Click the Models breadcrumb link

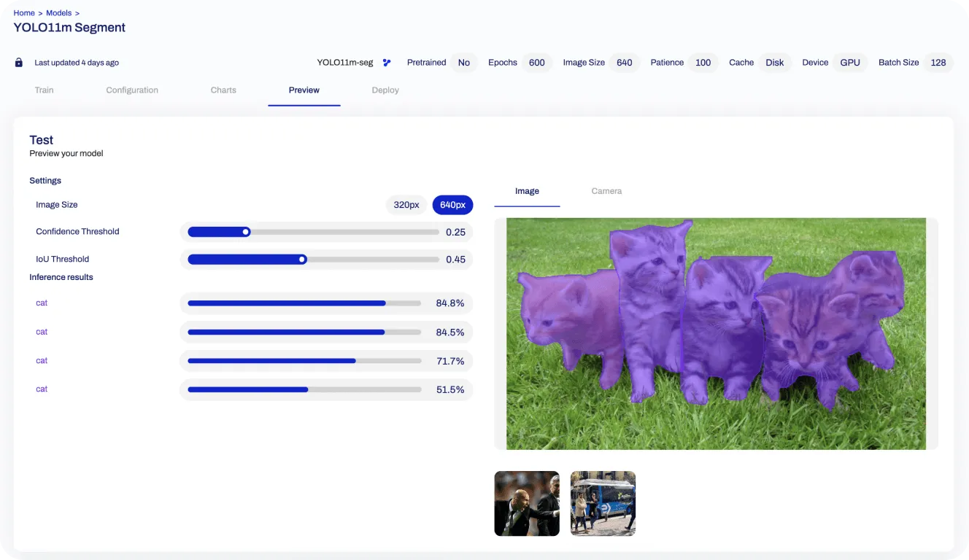[x=59, y=13]
